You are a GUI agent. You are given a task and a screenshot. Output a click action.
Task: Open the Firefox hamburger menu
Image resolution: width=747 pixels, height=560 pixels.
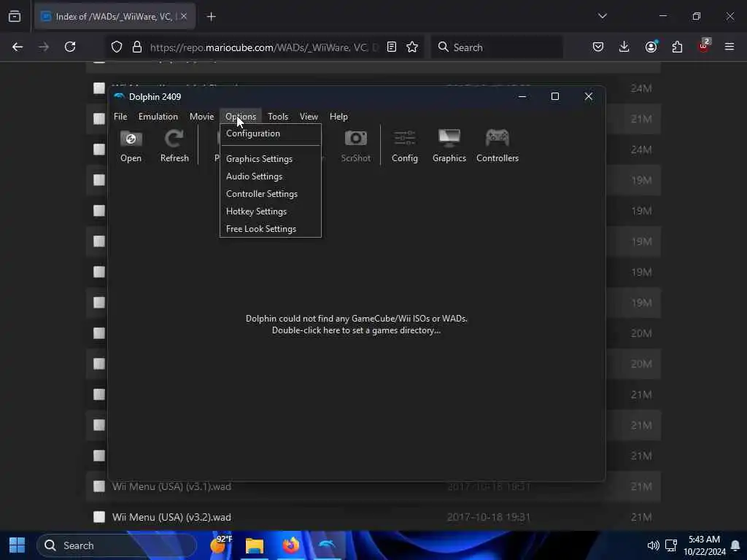click(729, 47)
